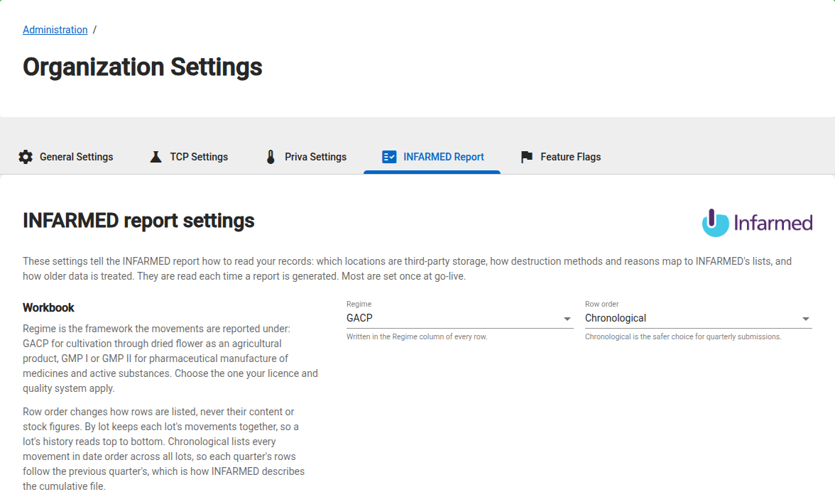Open the Row order dropdown showing Chronological

(698, 318)
